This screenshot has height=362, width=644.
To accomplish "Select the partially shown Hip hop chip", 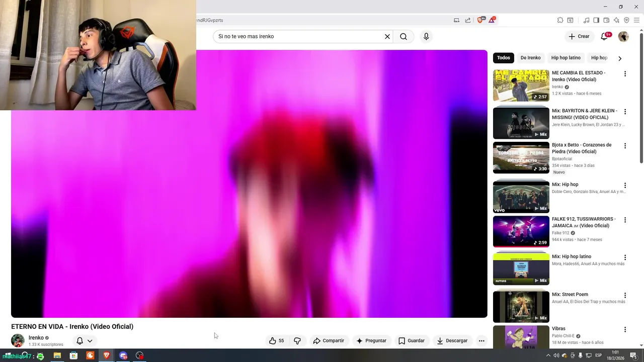I will pos(599,58).
